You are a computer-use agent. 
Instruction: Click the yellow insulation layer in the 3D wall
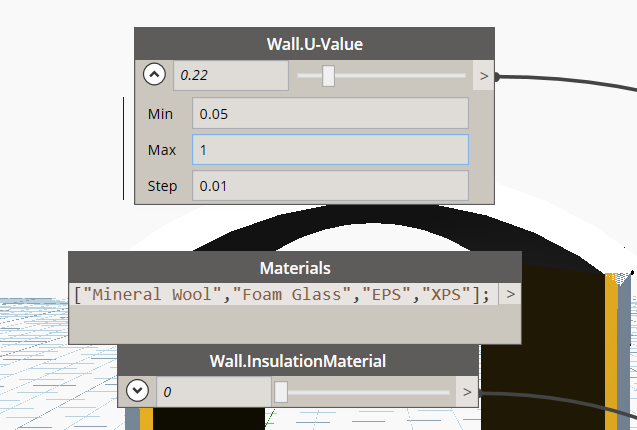pyautogui.click(x=611, y=350)
